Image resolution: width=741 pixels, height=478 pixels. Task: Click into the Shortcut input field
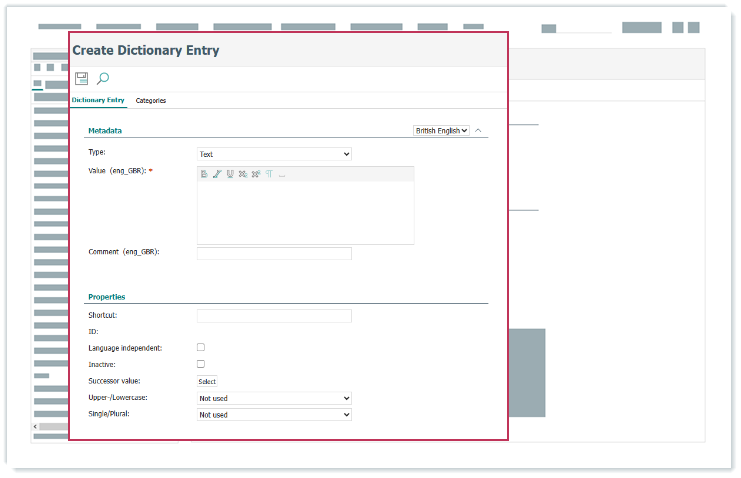point(274,316)
